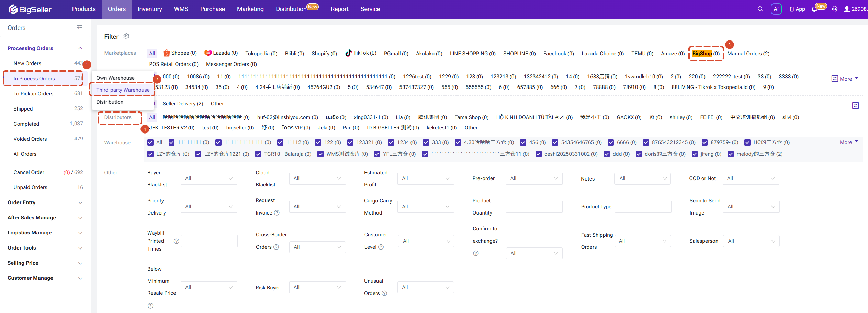The width and height of the screenshot is (868, 313).
Task: Uncheck TGR10 - Balaraja warehouse checkbox
Action: pos(258,154)
